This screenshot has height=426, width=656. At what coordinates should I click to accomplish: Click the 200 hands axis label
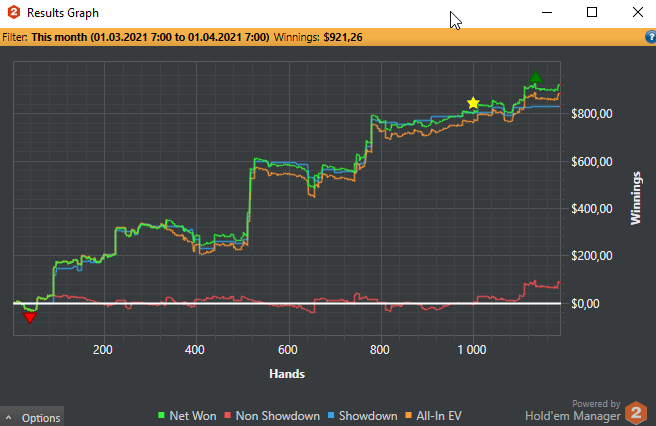point(102,349)
